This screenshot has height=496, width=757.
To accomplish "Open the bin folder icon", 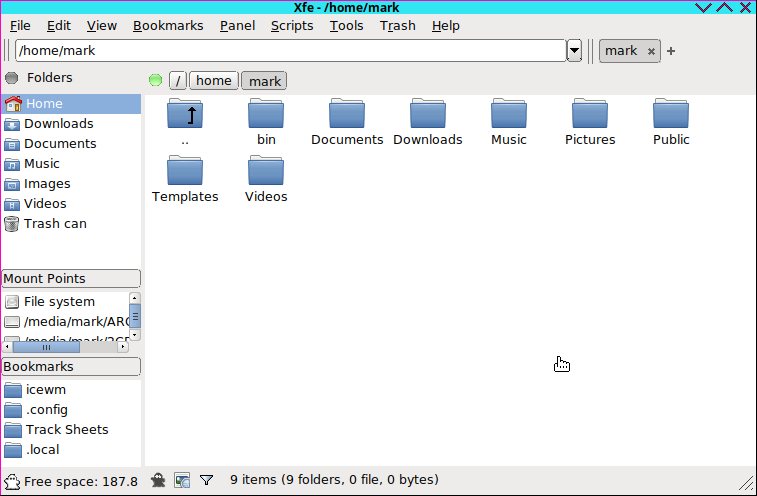I will pyautogui.click(x=266, y=114).
